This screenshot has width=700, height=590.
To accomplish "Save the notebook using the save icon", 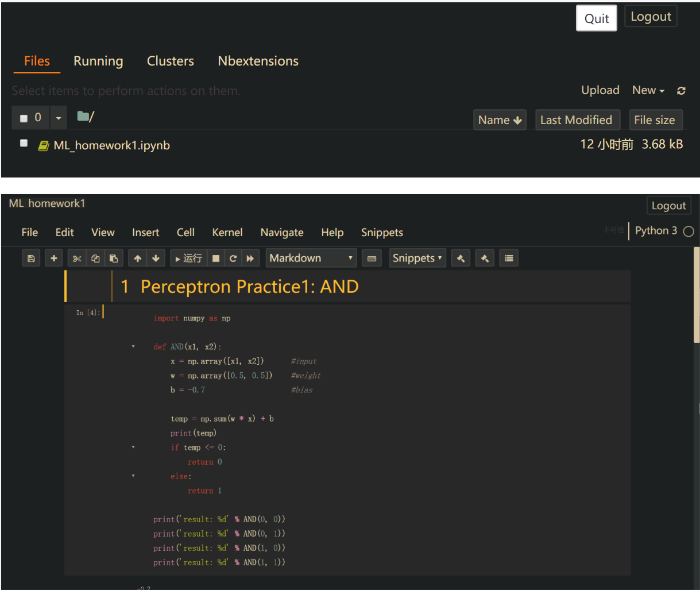I will (31, 257).
